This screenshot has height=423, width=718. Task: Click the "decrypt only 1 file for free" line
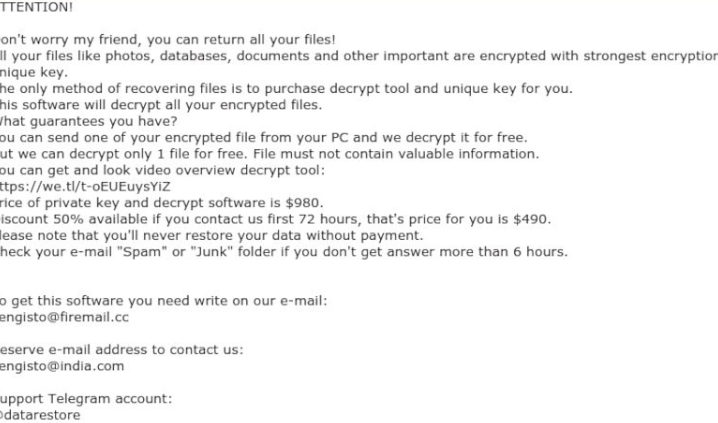269,153
